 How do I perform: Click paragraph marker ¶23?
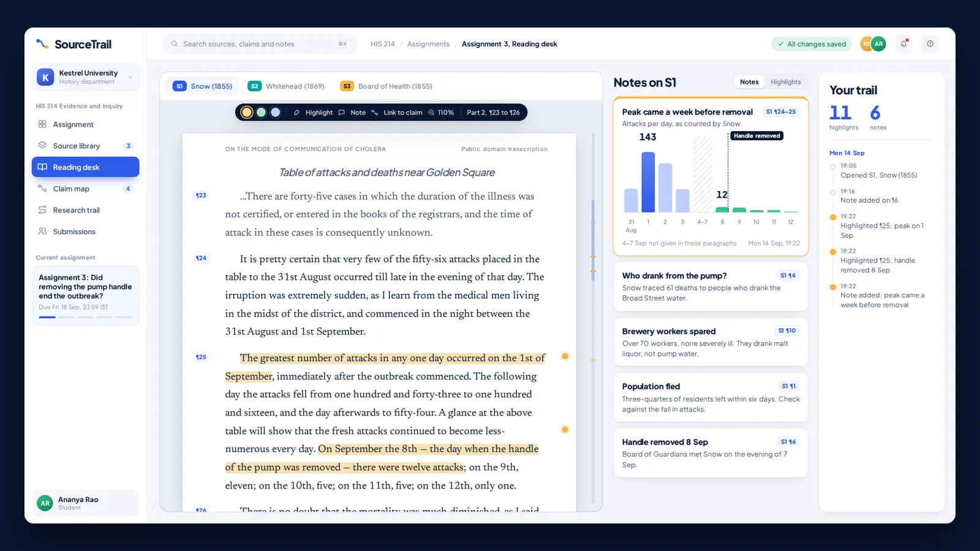pos(201,195)
